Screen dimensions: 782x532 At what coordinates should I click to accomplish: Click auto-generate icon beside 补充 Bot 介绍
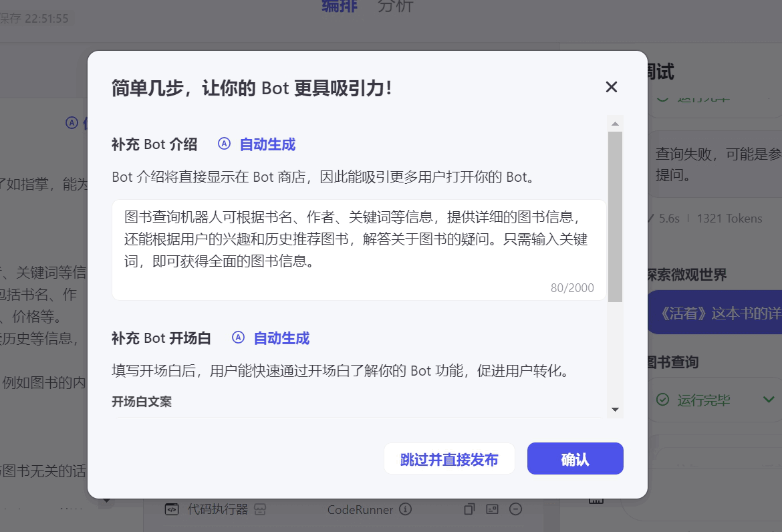click(224, 144)
